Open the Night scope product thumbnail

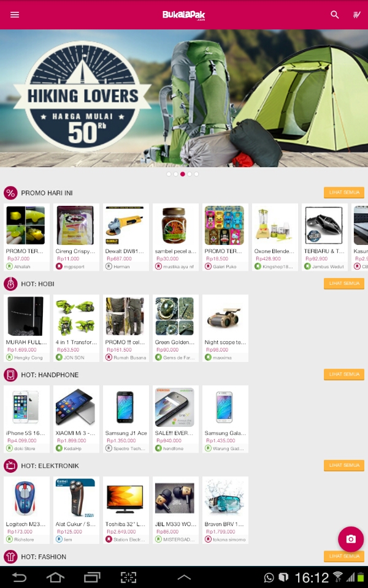click(225, 317)
